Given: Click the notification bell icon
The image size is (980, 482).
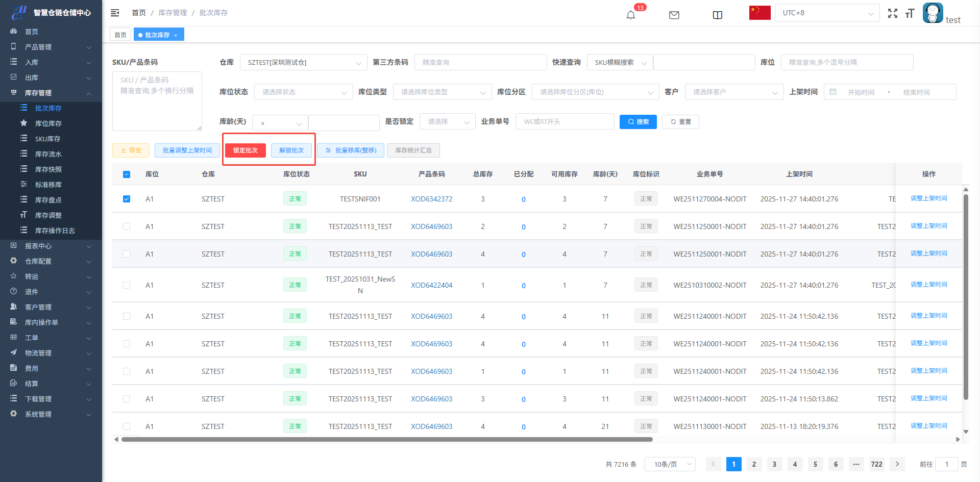Looking at the screenshot, I should (x=631, y=15).
